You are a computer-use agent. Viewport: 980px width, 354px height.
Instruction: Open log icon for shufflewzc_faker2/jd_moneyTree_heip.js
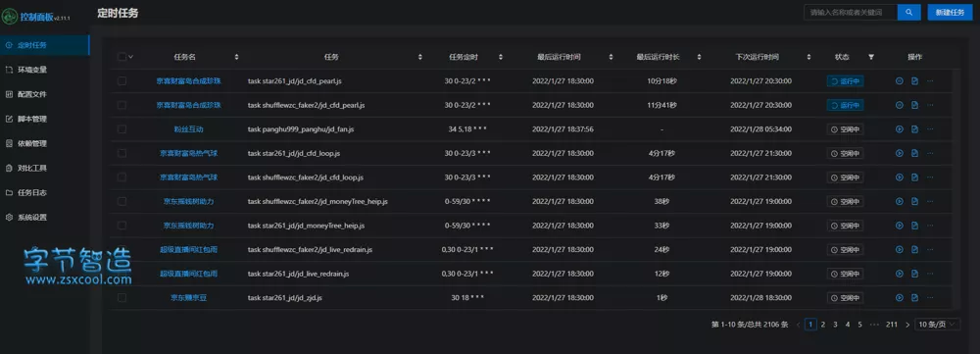915,201
